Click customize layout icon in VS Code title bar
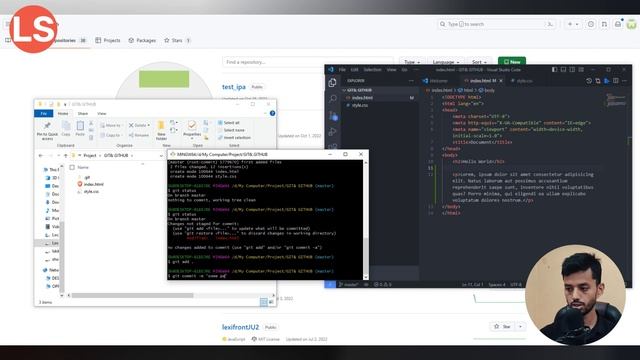Screen dimensions: 640x360 coord(581,70)
